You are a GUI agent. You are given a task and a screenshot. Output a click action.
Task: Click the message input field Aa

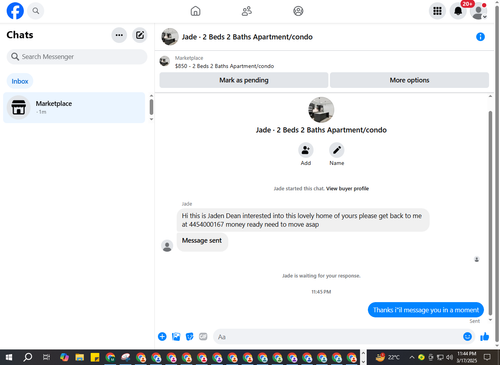tap(338, 337)
